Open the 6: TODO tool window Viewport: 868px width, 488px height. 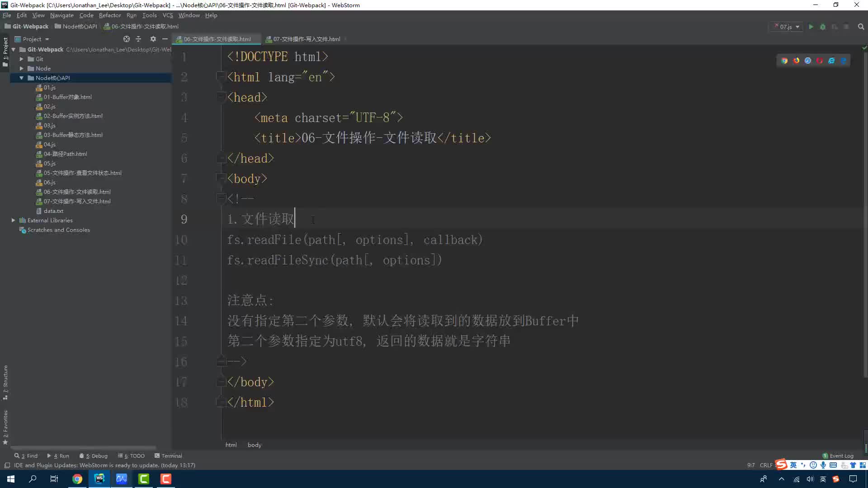131,456
